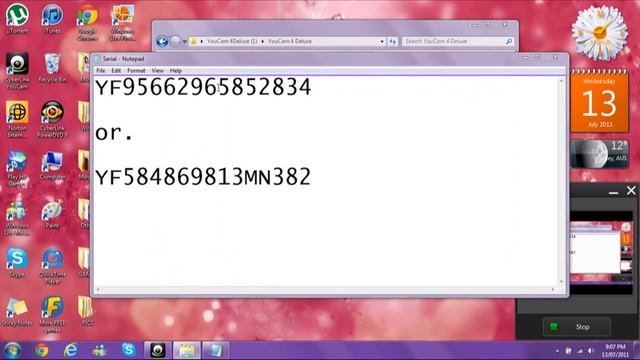The width and height of the screenshot is (640, 360).
Task: Click the daisy clock gadget
Action: [599, 33]
